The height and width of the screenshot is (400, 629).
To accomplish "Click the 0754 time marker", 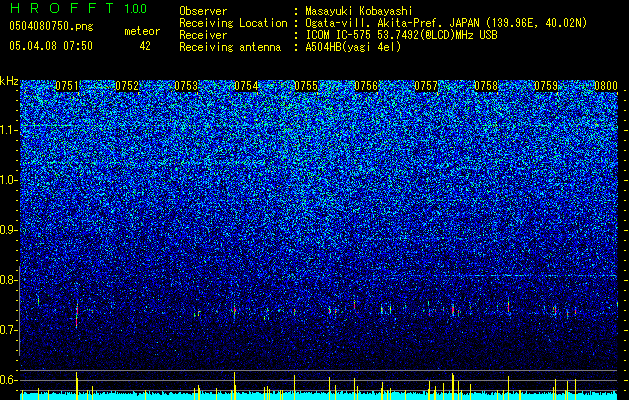I will [x=246, y=86].
